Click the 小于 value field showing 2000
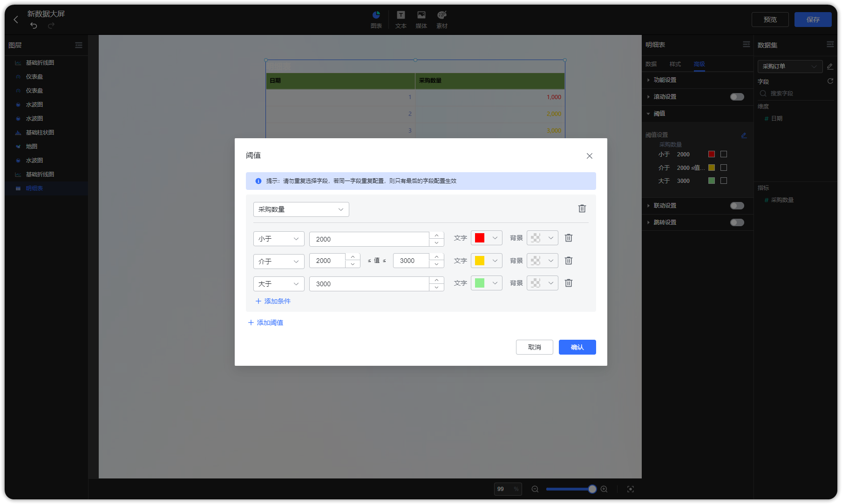Image resolution: width=842 pixels, height=504 pixels. (x=369, y=239)
